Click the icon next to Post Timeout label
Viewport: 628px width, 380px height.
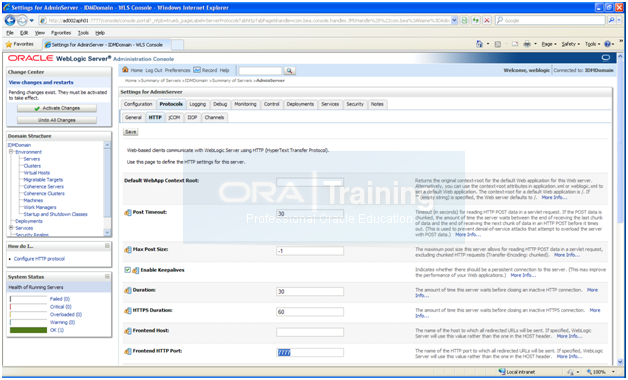128,213
